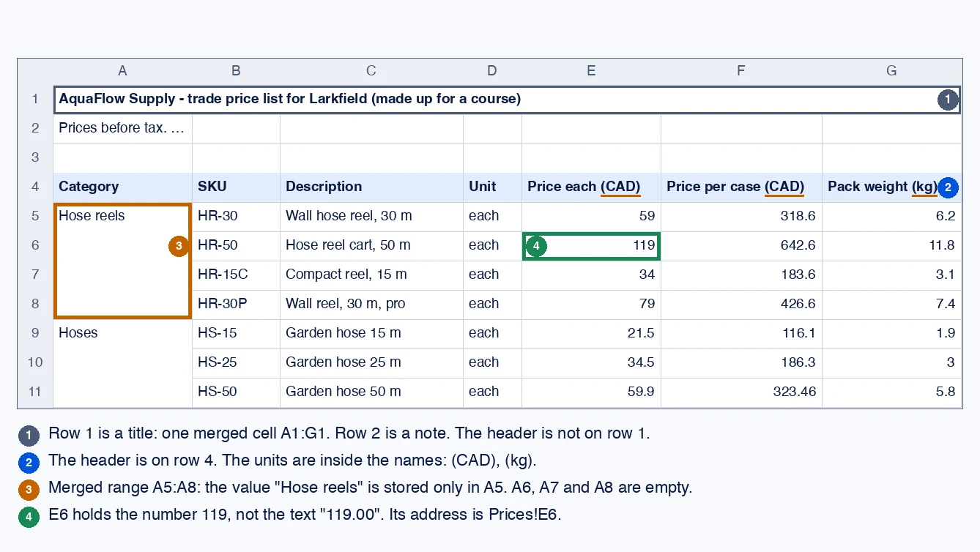Click case price 183.6
This screenshot has height=552, width=980.
[x=741, y=275]
